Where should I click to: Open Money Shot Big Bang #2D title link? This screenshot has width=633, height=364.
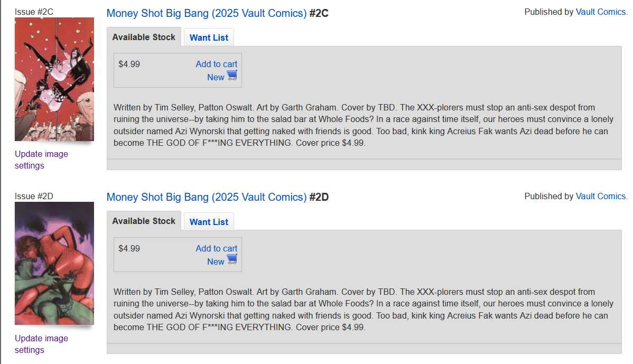(207, 198)
